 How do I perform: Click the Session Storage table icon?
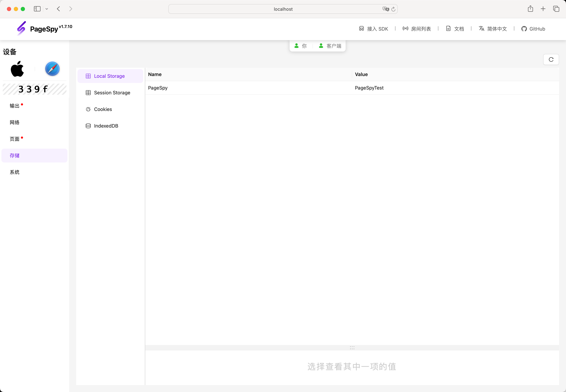88,93
